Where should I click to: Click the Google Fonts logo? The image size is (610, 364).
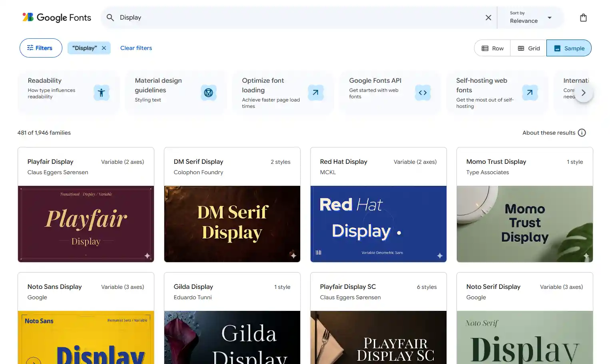(57, 18)
